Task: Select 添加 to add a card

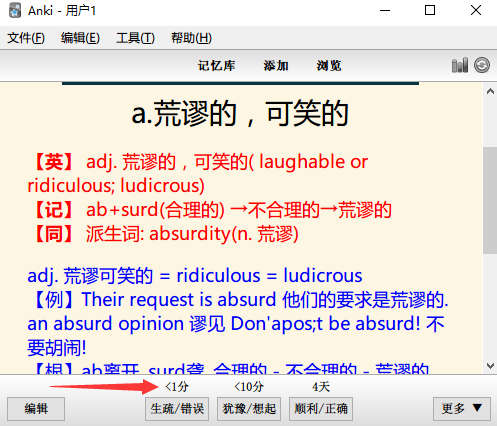Action: coord(276,66)
